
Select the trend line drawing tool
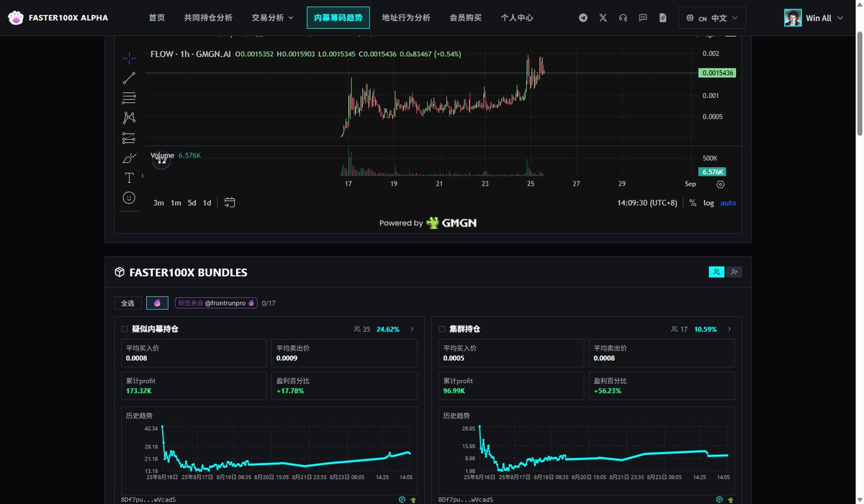pyautogui.click(x=129, y=78)
